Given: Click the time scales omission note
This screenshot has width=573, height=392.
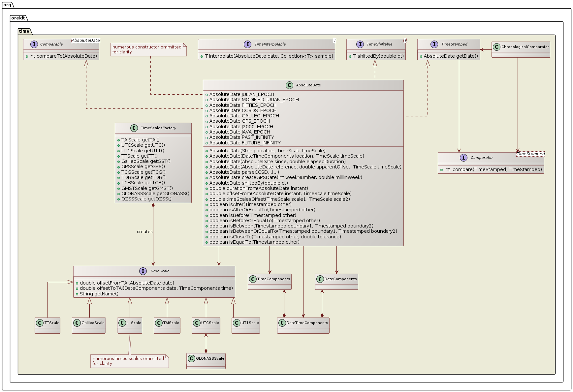Looking at the screenshot, I should pyautogui.click(x=128, y=361).
